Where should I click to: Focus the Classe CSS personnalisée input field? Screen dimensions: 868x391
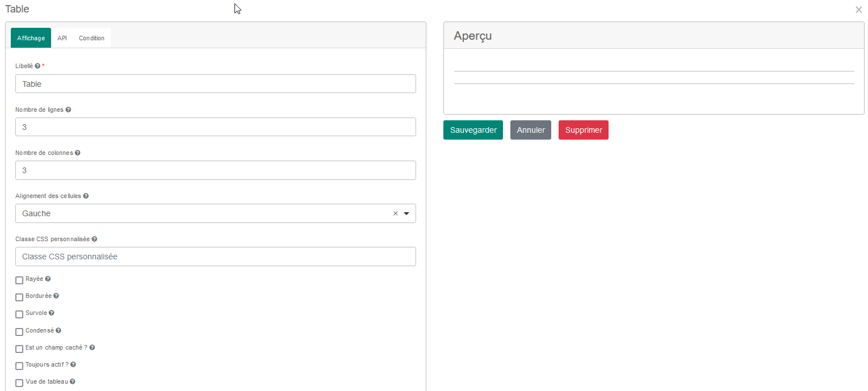(216, 257)
